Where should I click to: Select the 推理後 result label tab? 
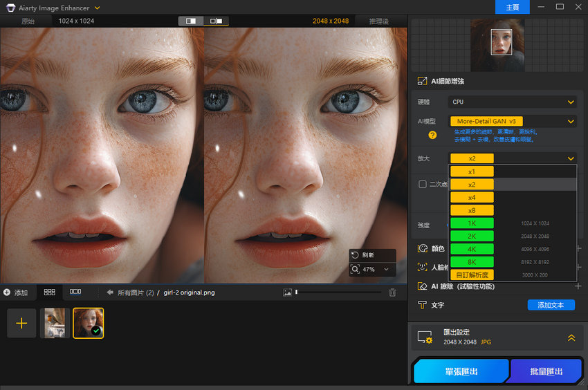[x=379, y=21]
